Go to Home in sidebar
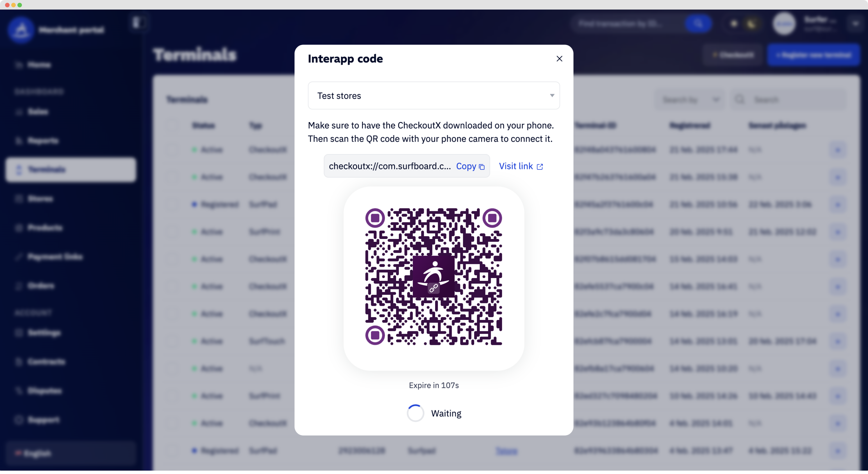The width and height of the screenshot is (868, 474). [39, 64]
